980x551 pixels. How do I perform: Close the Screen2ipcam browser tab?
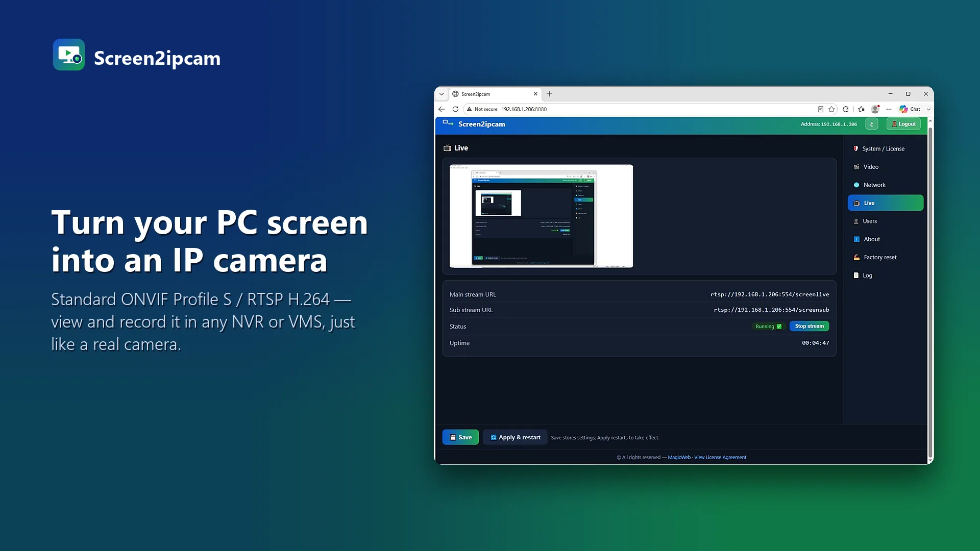535,94
